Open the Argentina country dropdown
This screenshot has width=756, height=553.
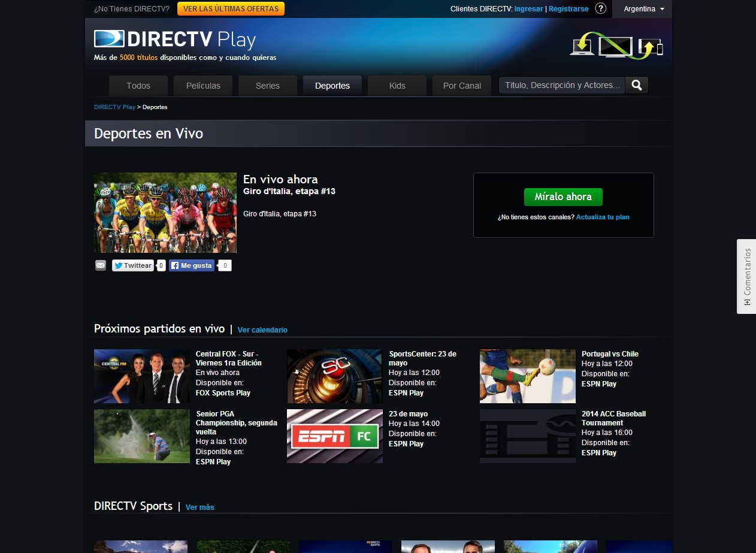point(644,9)
